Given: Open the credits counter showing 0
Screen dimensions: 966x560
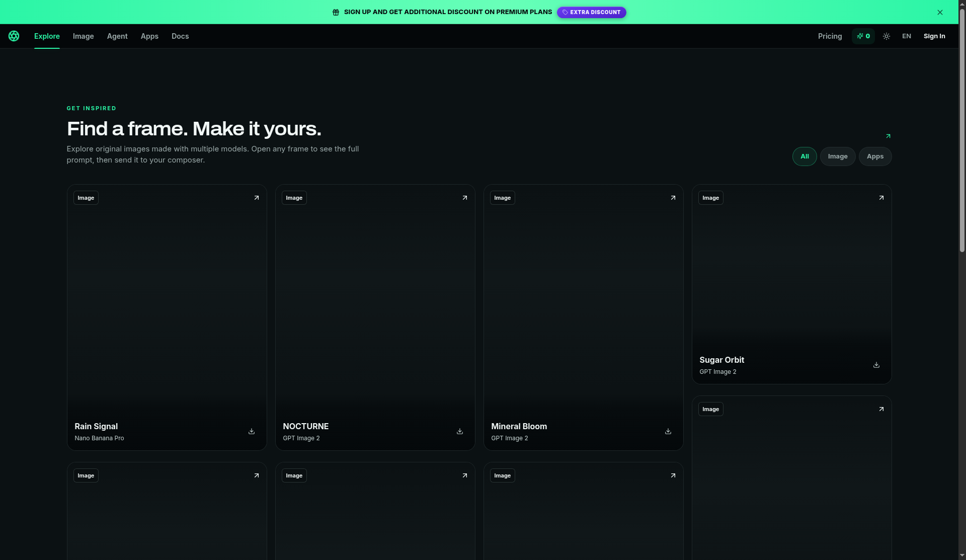Looking at the screenshot, I should point(863,36).
